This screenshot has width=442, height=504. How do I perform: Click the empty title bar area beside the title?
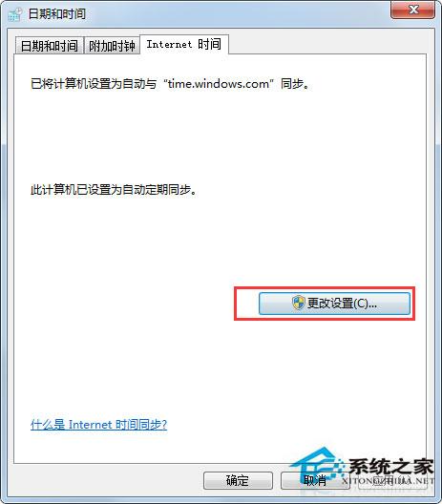point(238,14)
